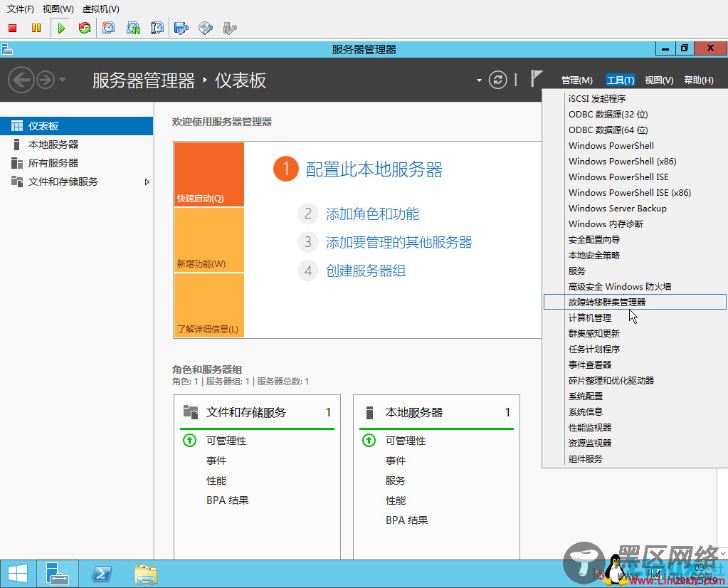The width and height of the screenshot is (728, 588).
Task: Click the 新增功能(W) tile
Action: (209, 240)
